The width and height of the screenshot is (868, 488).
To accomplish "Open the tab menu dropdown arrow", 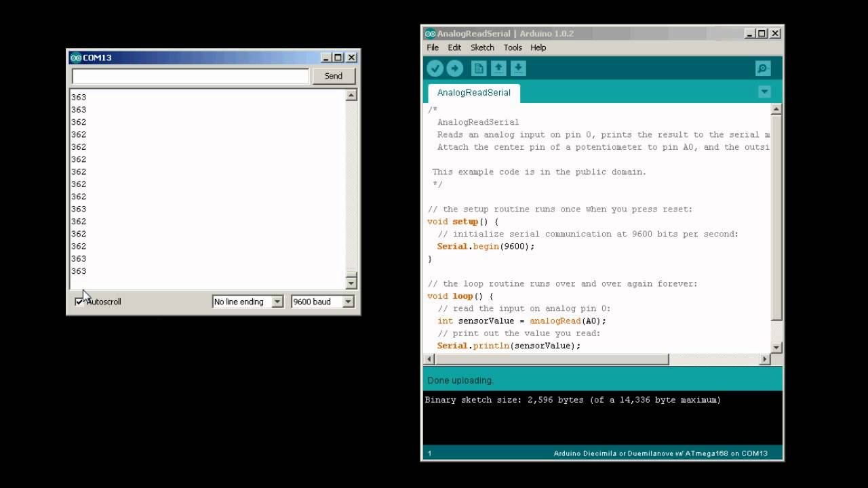I will point(764,92).
